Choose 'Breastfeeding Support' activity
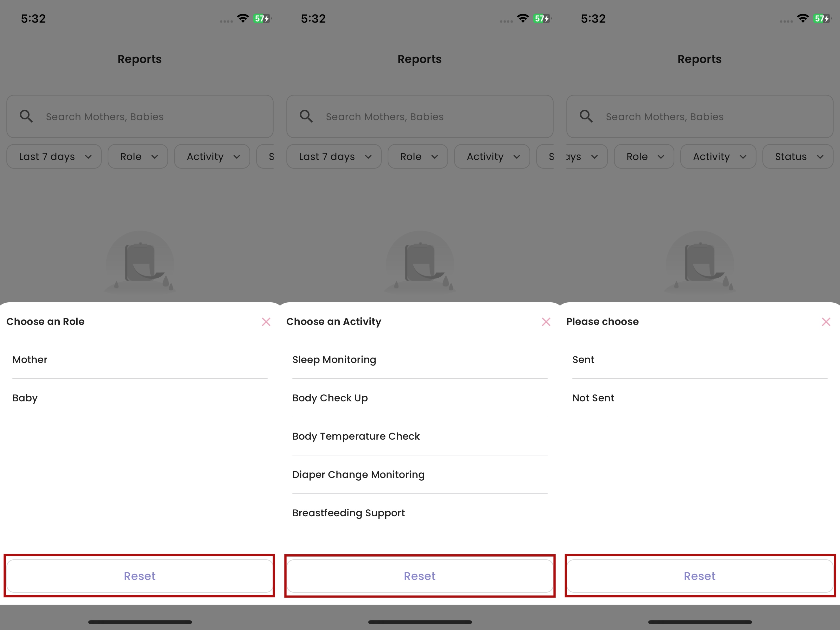 tap(348, 513)
